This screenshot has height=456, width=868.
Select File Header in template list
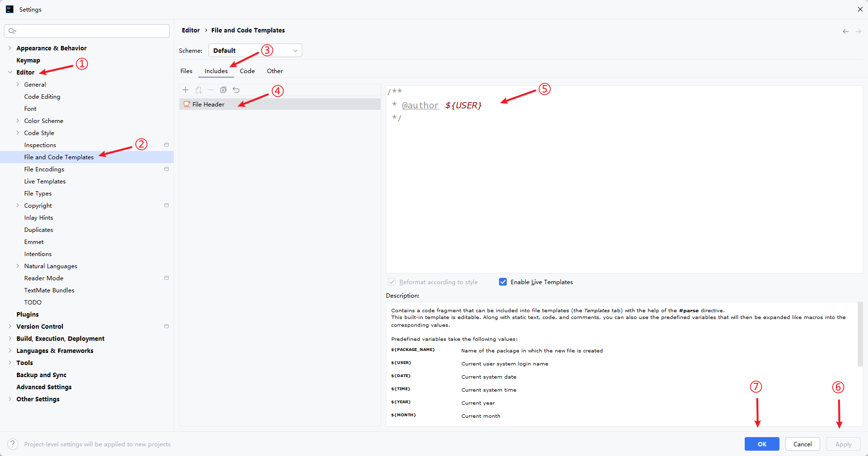point(280,104)
